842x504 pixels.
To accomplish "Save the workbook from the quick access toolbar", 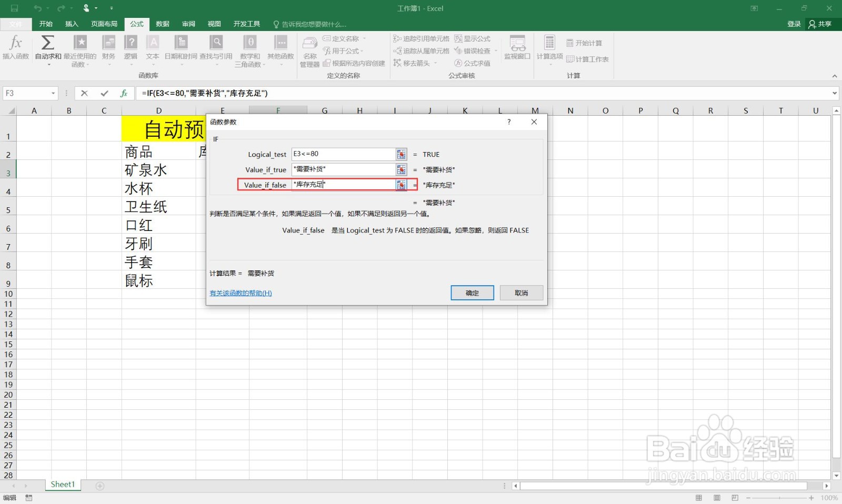I will coord(14,8).
